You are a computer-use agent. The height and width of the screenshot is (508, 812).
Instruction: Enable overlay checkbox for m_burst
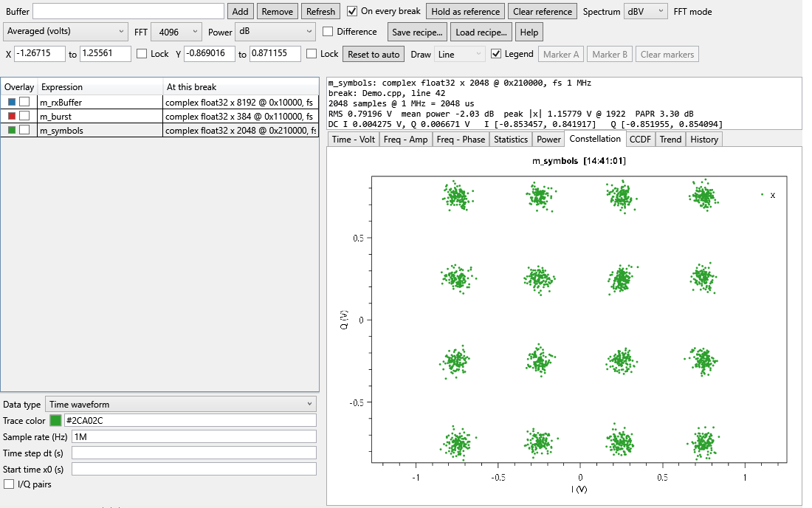(x=24, y=116)
